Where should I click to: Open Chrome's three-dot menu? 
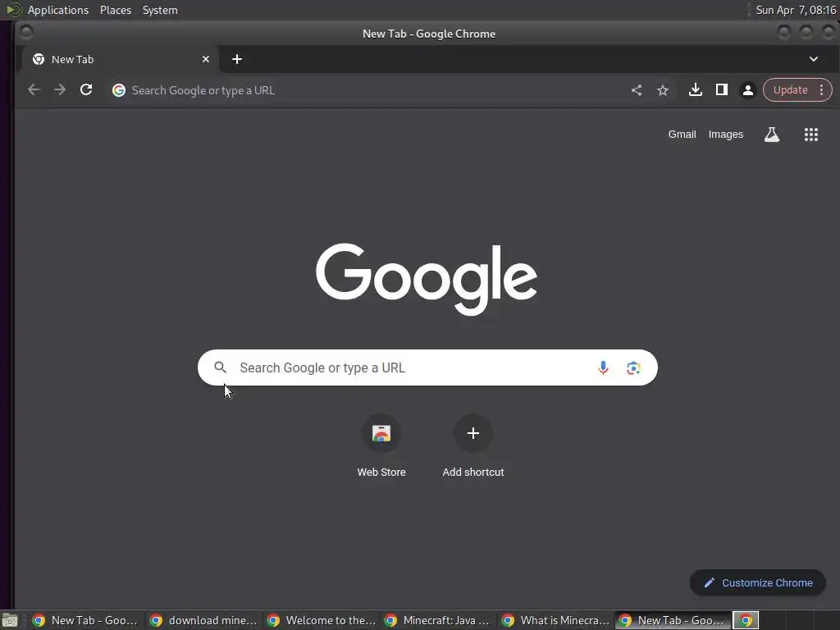tap(821, 90)
